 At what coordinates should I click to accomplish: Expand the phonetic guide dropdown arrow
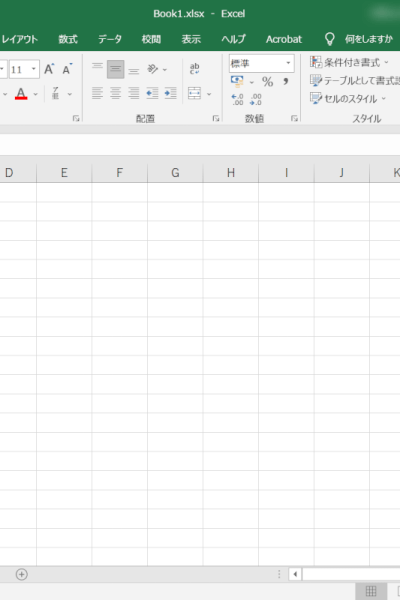pos(70,94)
